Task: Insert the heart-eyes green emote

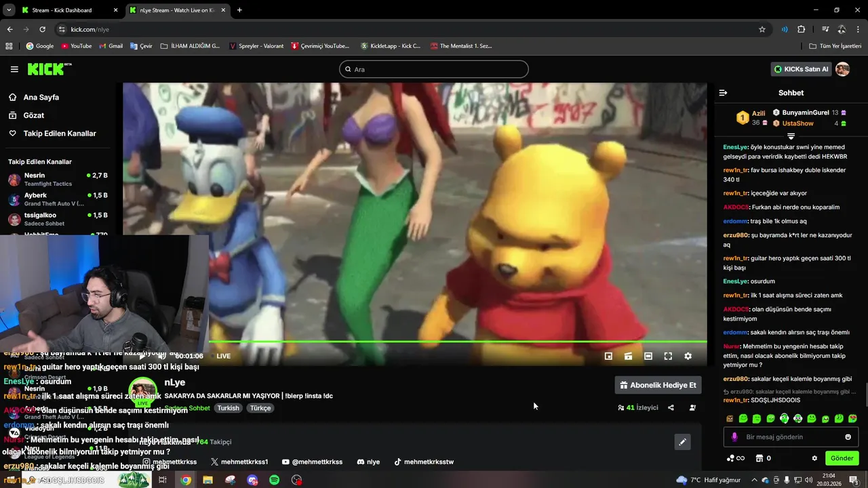Action: 852,419
